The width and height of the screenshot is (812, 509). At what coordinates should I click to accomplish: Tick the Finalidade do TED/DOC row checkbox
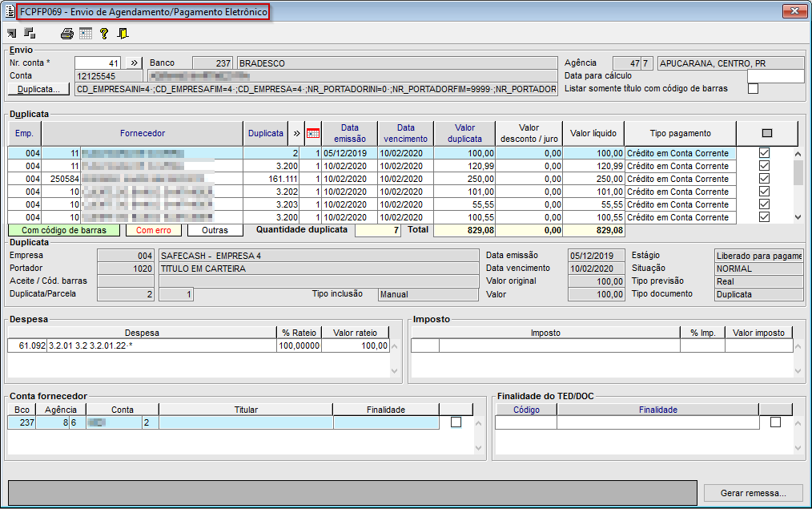click(775, 422)
